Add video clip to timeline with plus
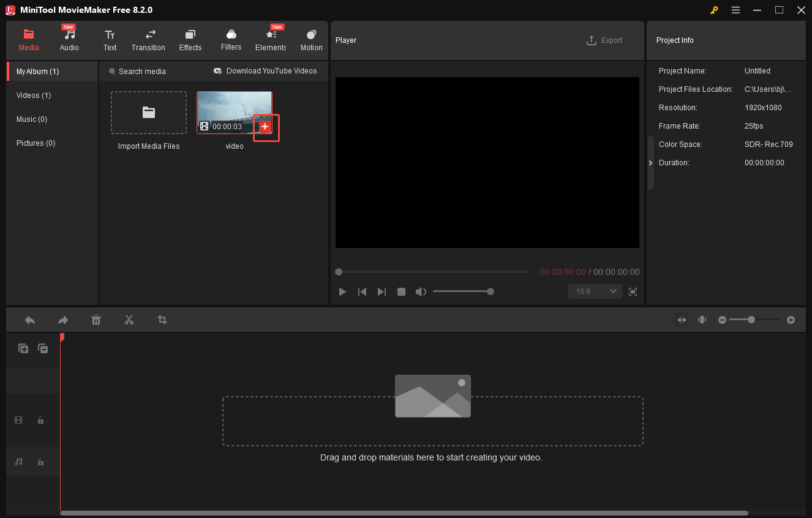 point(265,126)
